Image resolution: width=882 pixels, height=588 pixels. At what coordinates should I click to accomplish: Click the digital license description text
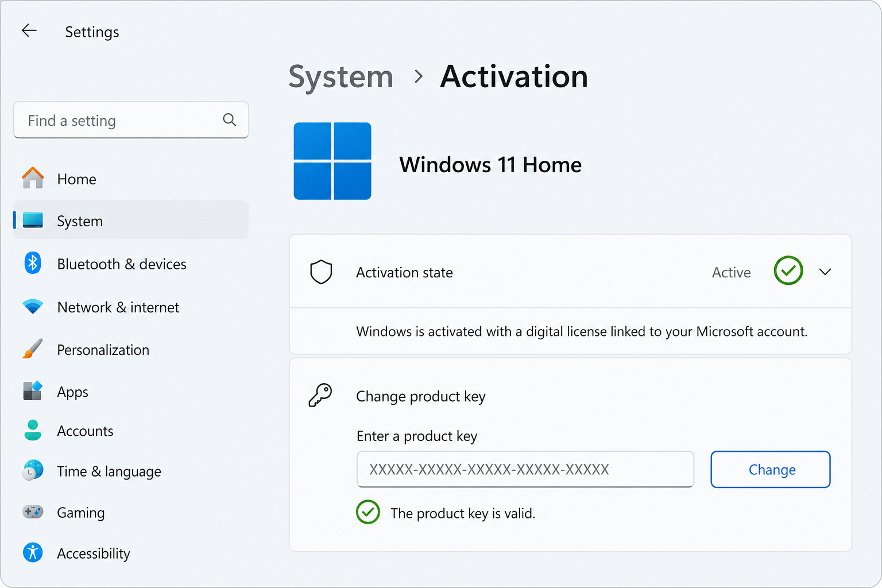(x=582, y=331)
